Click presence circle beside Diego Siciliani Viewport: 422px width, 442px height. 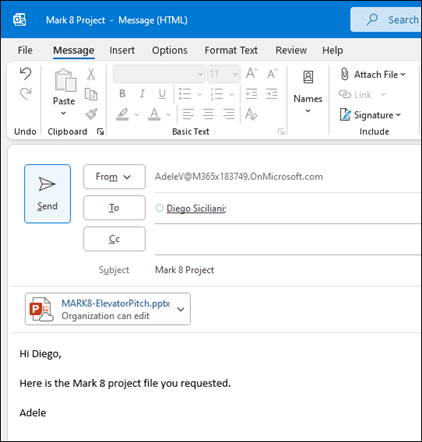coord(160,208)
